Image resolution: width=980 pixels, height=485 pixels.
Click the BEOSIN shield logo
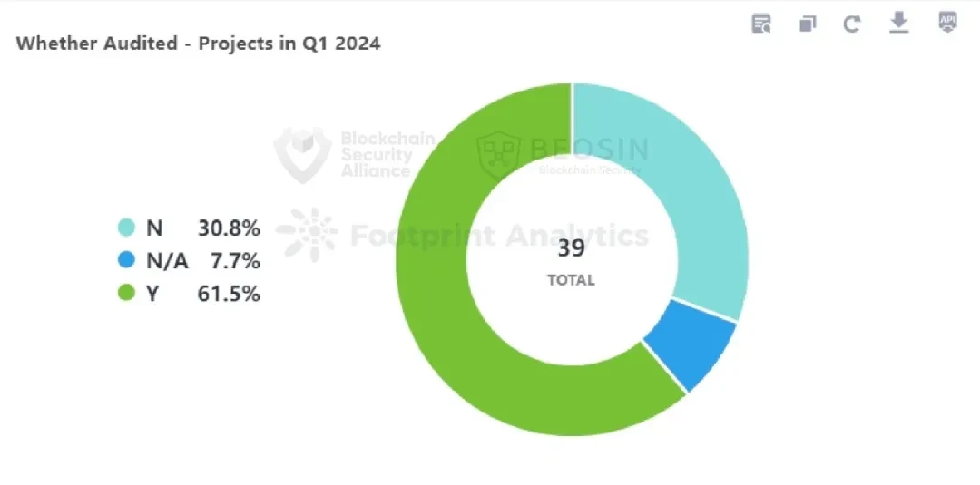(499, 156)
